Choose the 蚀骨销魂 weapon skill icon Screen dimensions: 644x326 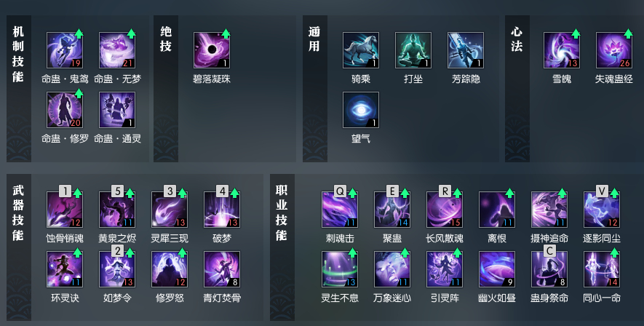pyautogui.click(x=65, y=210)
